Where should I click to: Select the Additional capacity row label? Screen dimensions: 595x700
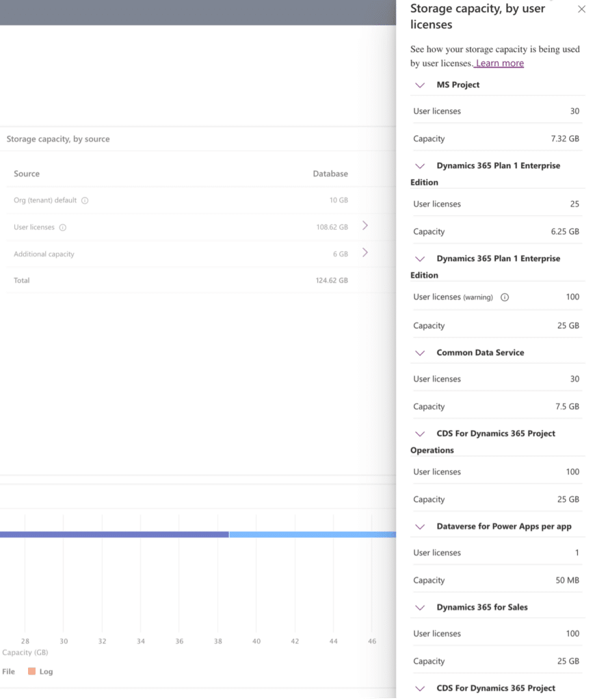(44, 254)
